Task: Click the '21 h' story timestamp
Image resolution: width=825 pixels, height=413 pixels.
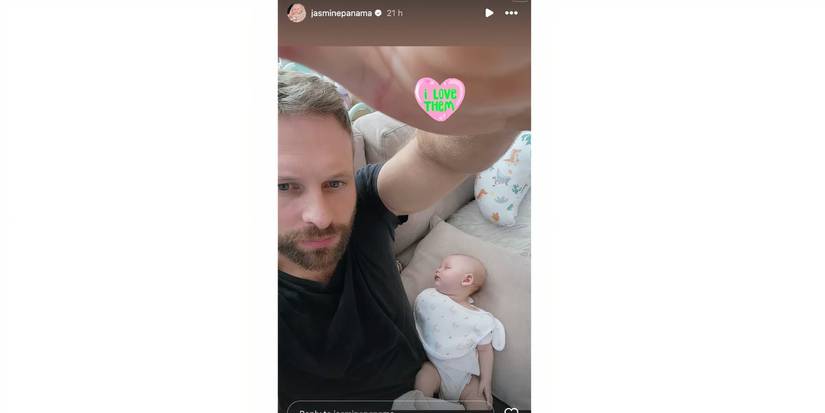Action: pos(395,13)
